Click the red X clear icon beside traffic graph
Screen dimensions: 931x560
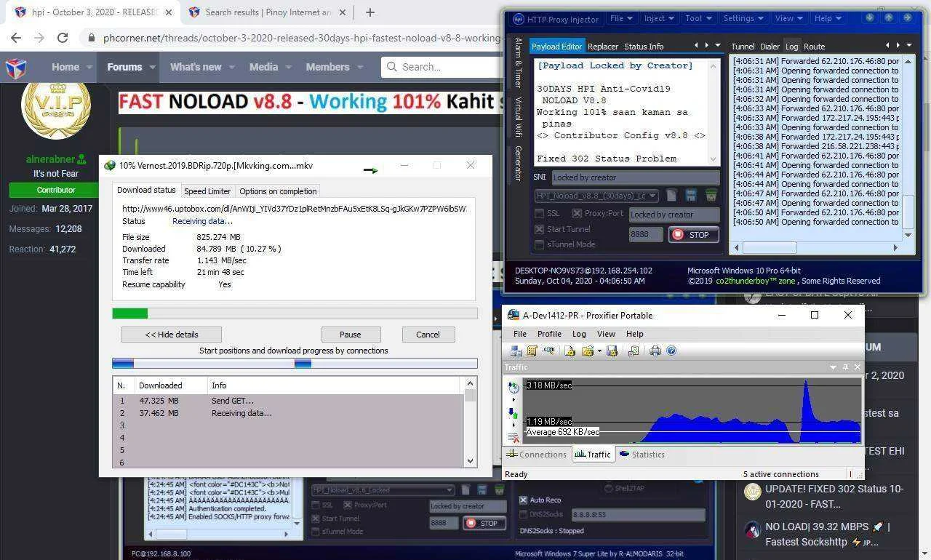click(x=514, y=438)
